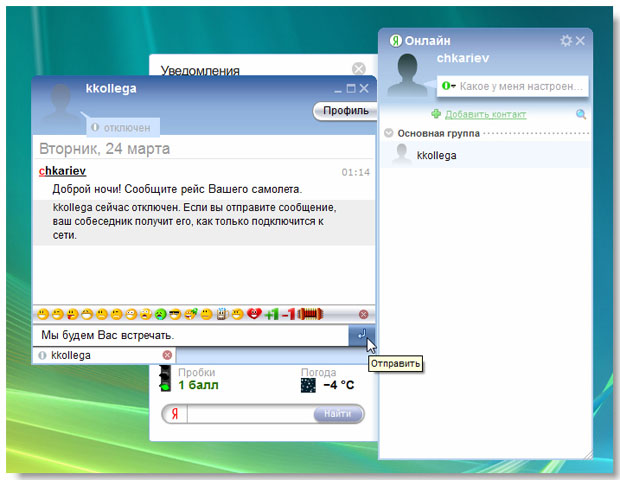Insert the red -1 emoticon
Viewport: 620px width, 480px height.
pos(289,314)
